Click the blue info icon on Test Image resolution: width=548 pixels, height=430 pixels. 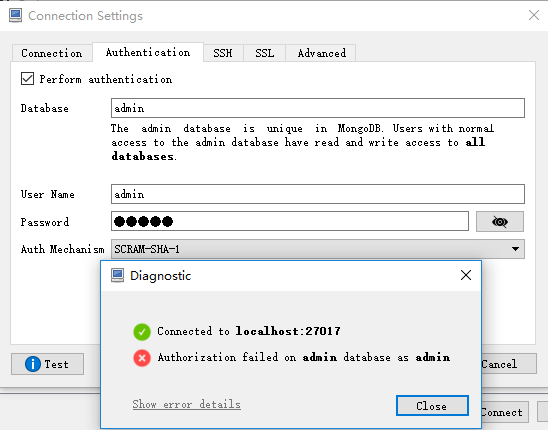point(33,364)
